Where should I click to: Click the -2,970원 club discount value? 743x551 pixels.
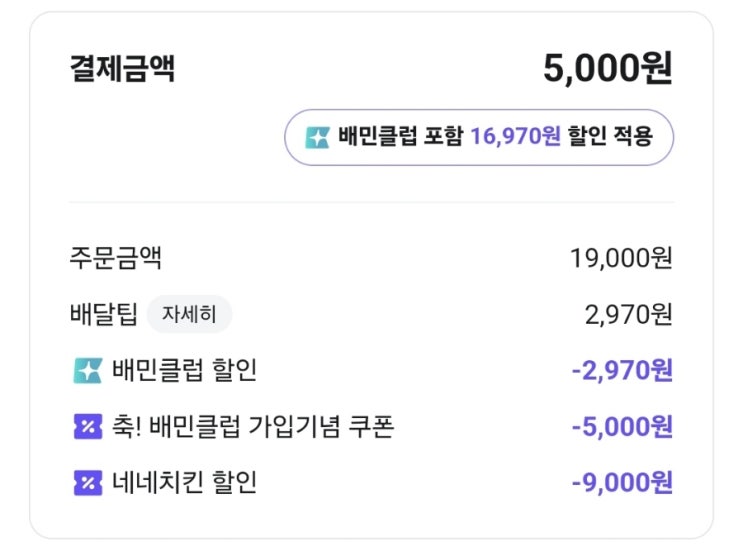pos(622,371)
